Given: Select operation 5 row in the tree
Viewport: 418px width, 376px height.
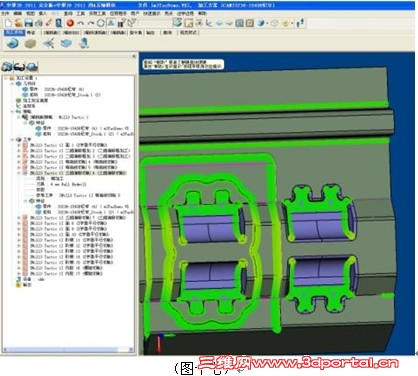Looking at the screenshot, I should pos(70,167).
